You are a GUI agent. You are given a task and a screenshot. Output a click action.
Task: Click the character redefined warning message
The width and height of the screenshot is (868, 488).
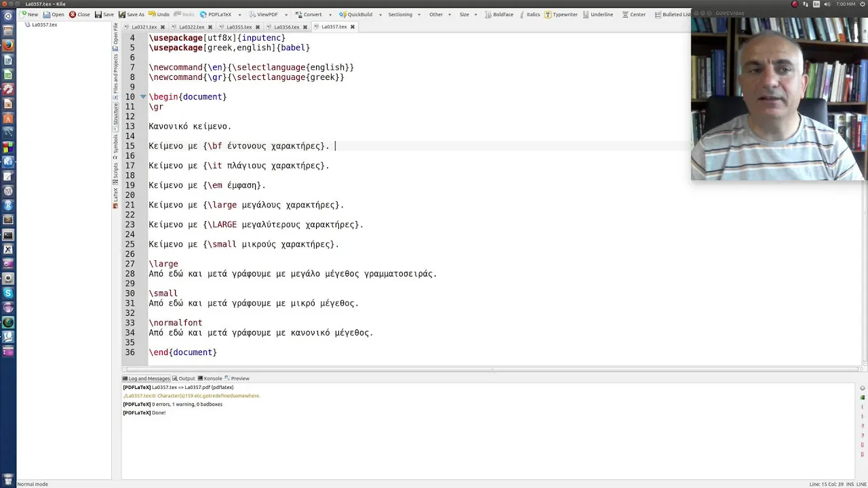[x=192, y=396]
